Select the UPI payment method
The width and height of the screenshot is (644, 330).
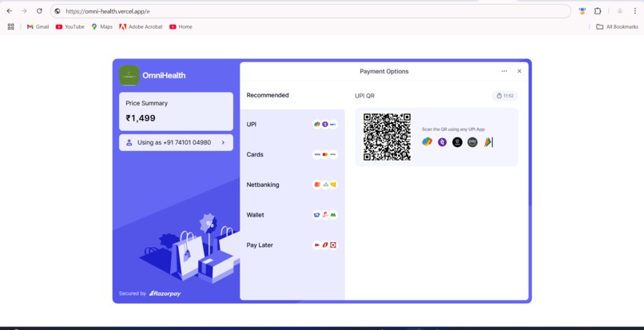(292, 124)
